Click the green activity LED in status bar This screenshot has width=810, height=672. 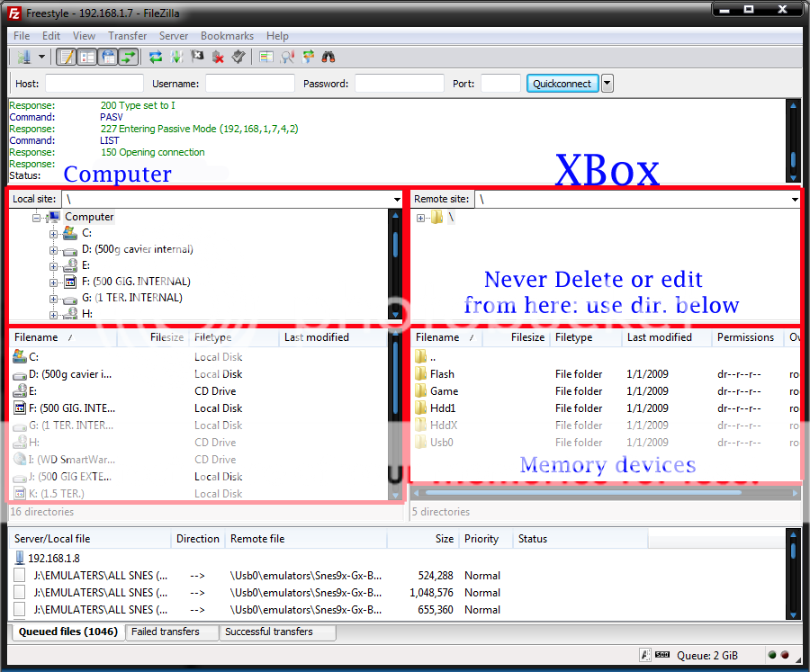[x=772, y=655]
